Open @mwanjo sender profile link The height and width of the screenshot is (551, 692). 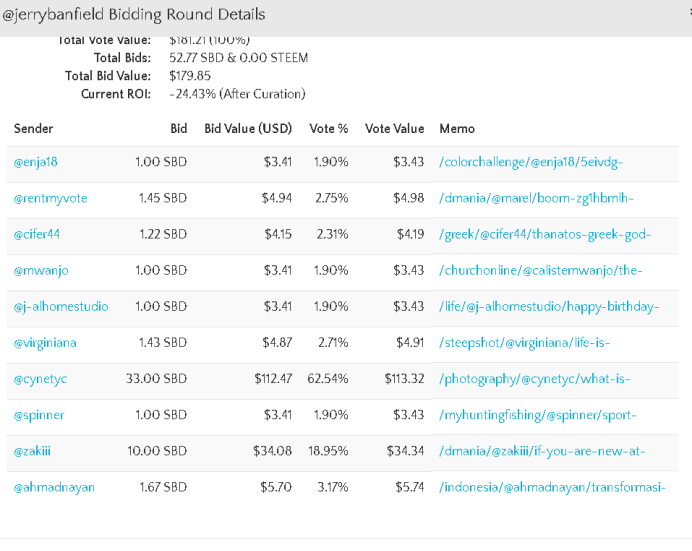[x=41, y=271]
